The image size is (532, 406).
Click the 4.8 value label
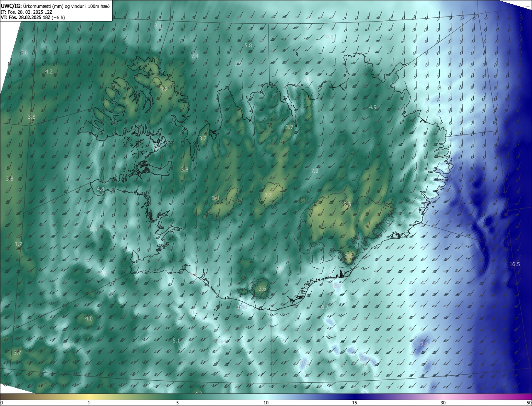click(x=101, y=189)
